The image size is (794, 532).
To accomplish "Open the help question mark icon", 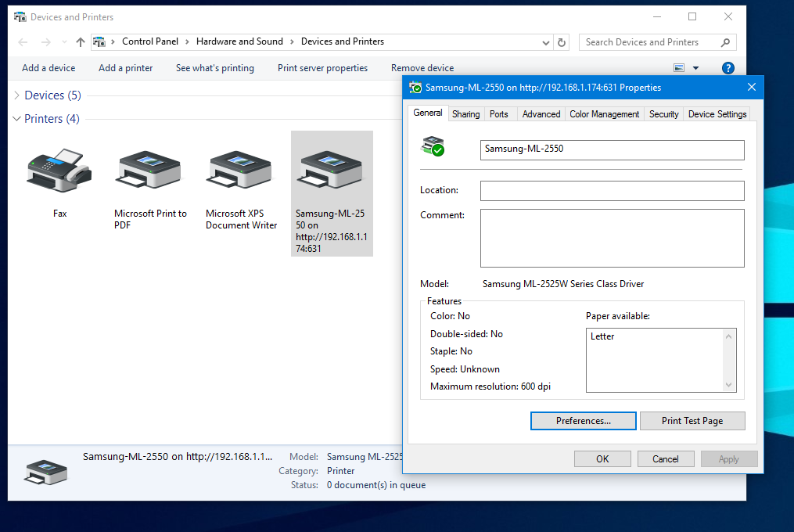I will click(728, 68).
